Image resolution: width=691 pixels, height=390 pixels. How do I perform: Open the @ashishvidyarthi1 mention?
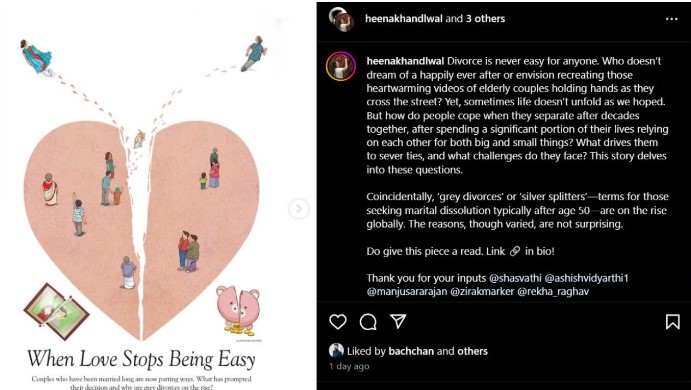point(587,279)
